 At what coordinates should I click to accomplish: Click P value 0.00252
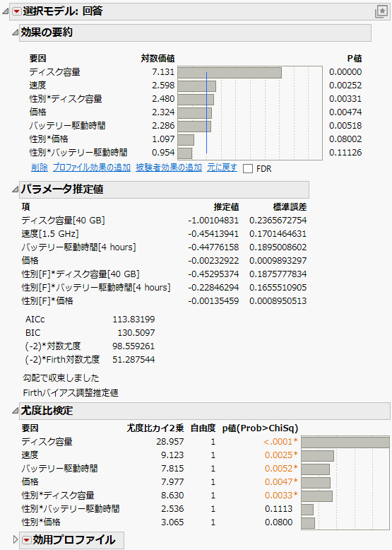[345, 86]
